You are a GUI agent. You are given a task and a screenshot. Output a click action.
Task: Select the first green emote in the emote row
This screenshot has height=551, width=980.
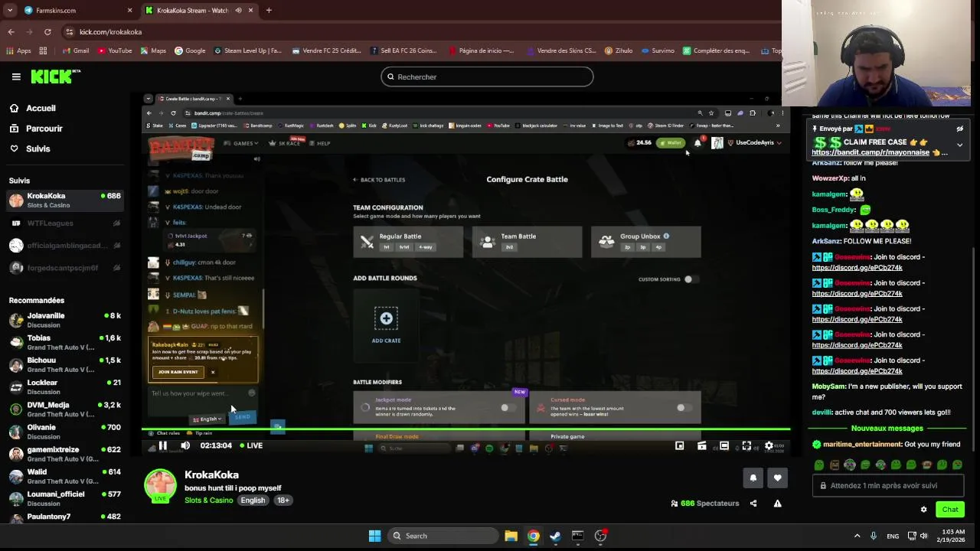click(x=819, y=465)
